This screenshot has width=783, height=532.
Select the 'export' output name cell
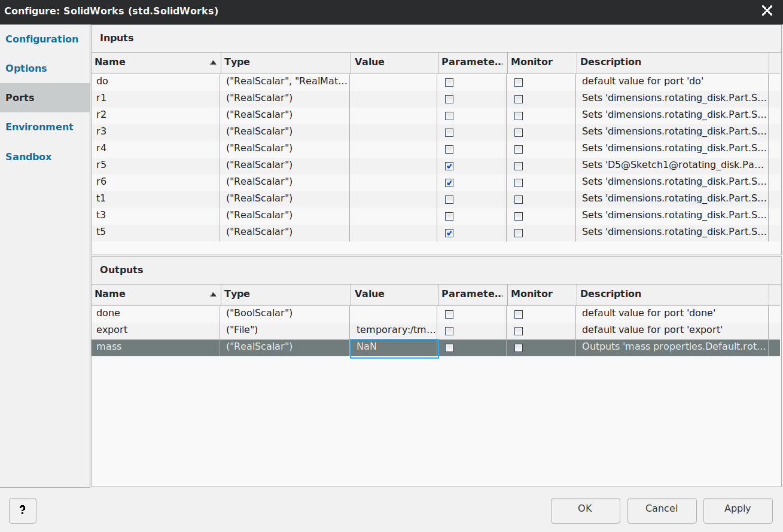(156, 330)
